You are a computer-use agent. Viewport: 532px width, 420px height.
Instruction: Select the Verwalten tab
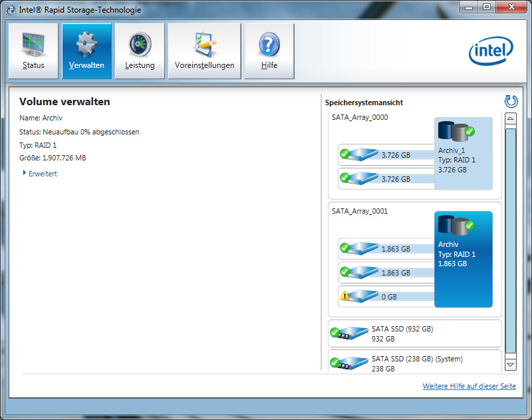[x=86, y=51]
